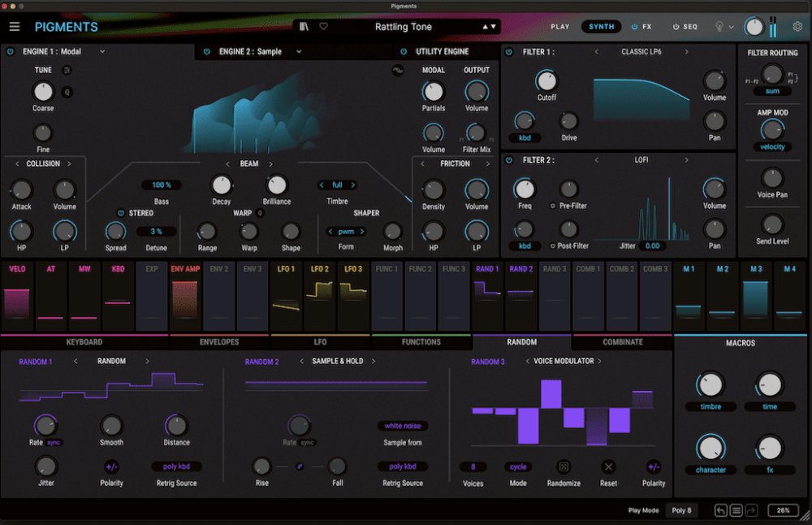Switch to the Combinate tab
The height and width of the screenshot is (525, 812).
623,342
